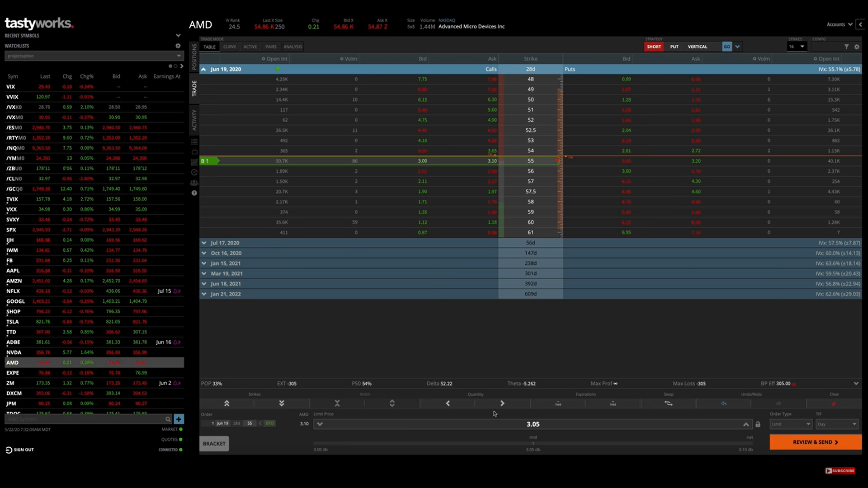This screenshot has height=488, width=868.
Task: Toggle the BTO action tag in order
Action: [x=269, y=423]
